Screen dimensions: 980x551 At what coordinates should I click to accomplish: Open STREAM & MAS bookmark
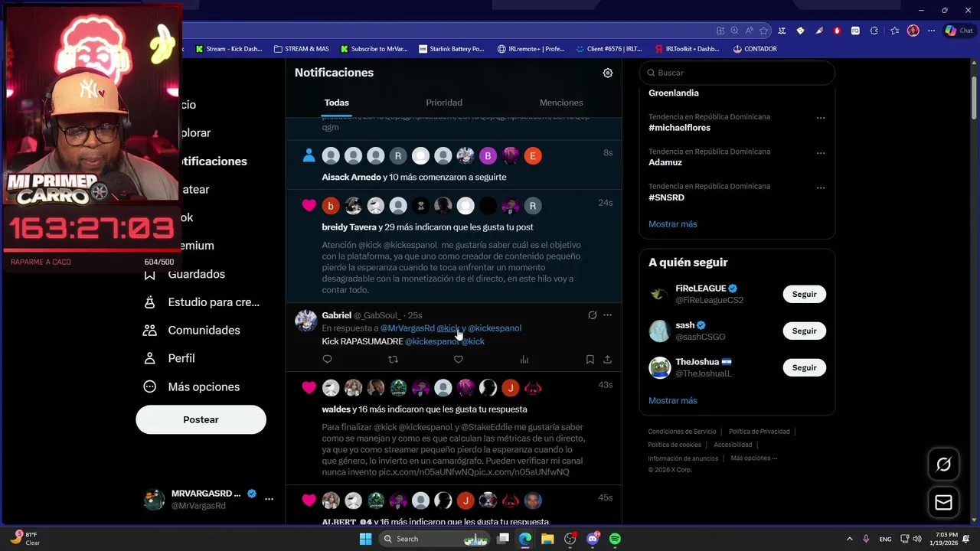(x=300, y=49)
